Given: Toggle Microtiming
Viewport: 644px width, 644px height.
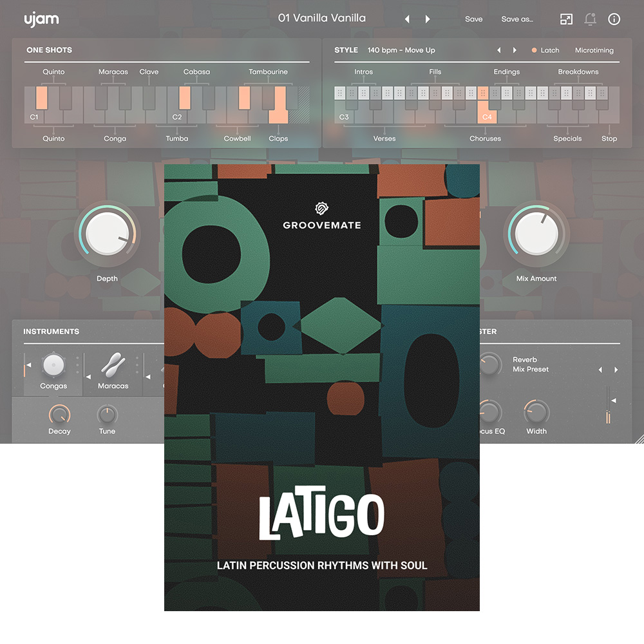Looking at the screenshot, I should point(594,50).
